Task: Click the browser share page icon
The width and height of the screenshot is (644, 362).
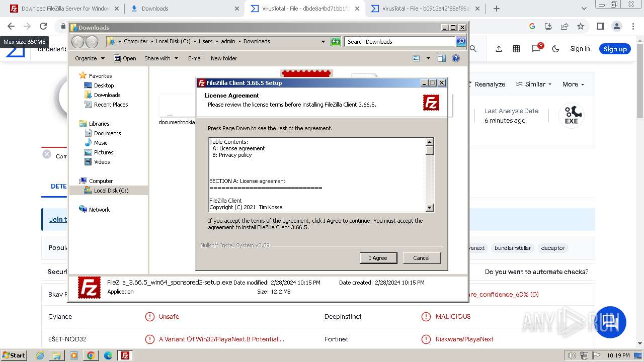Action: 565,26
